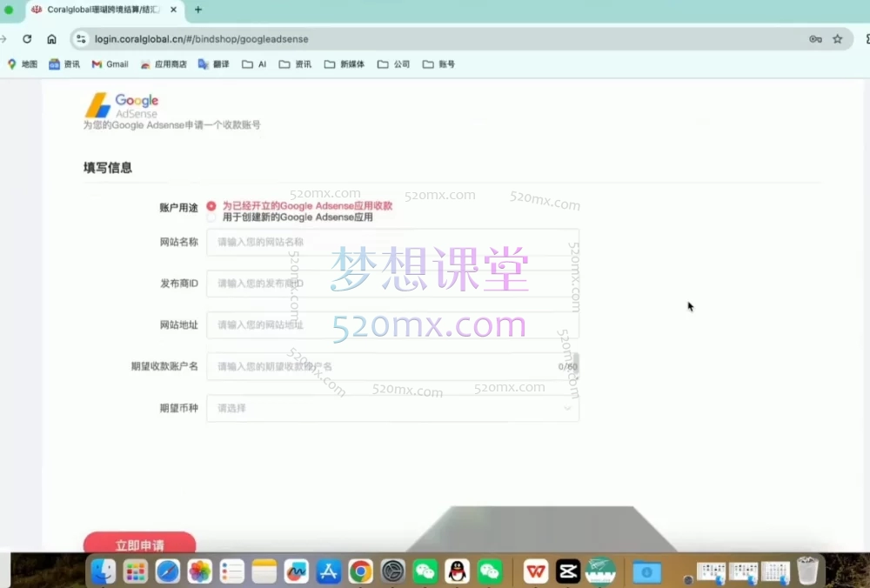Expand the 公司 bookmark folder
Screen dimensions: 870x588
click(393, 64)
